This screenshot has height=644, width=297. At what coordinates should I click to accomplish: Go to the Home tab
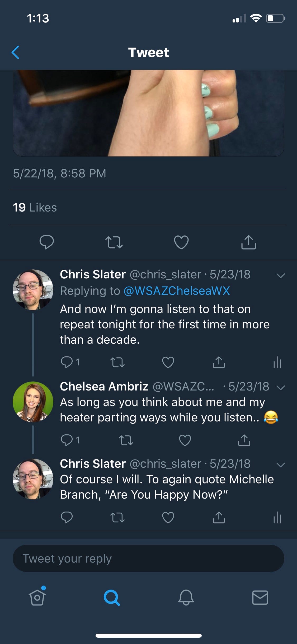click(x=37, y=597)
